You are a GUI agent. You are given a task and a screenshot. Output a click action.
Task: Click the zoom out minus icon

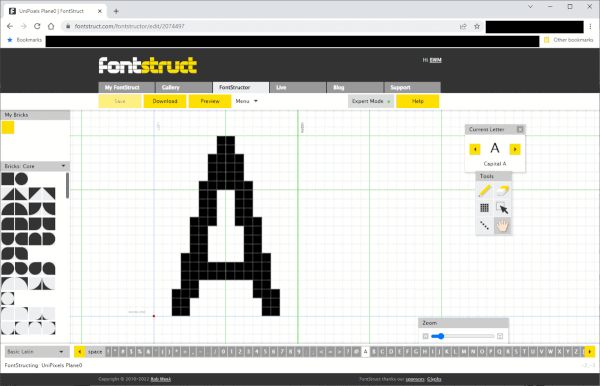coord(425,336)
